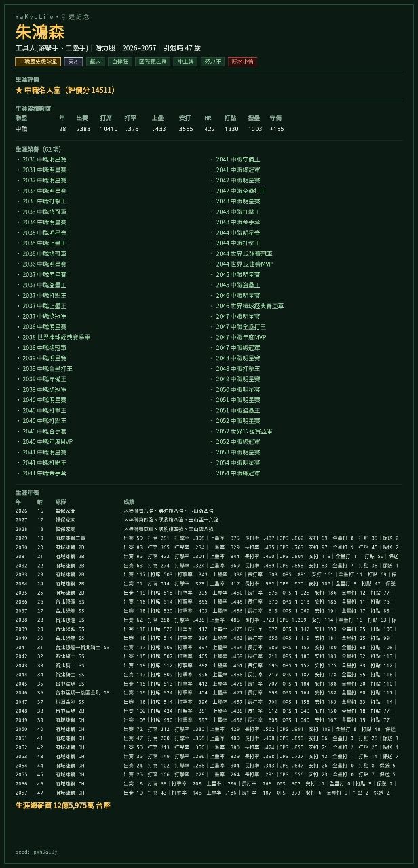This screenshot has height=868, width=418.
Task: Click the 2046 世界棒球經典賽 honor entry
Action: point(250,306)
